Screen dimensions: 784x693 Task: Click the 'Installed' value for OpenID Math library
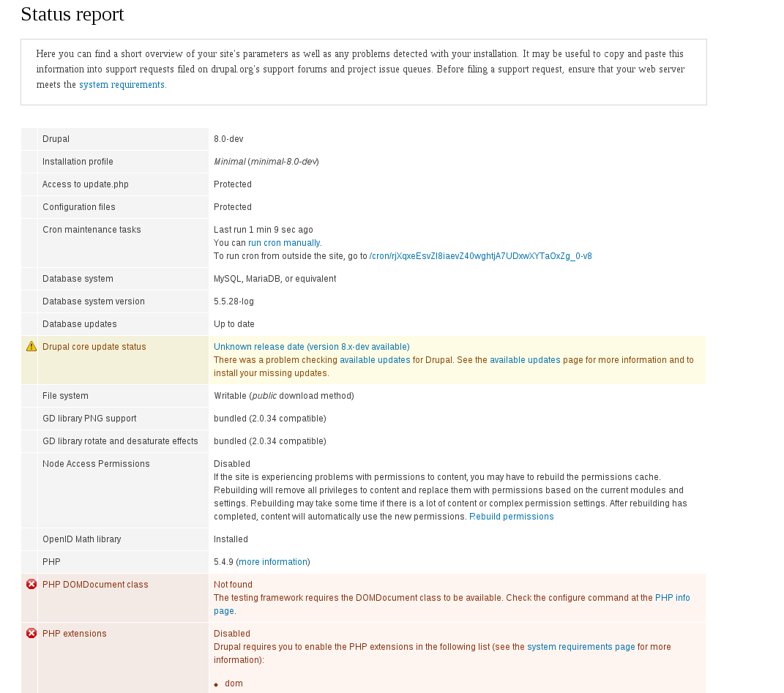[231, 539]
